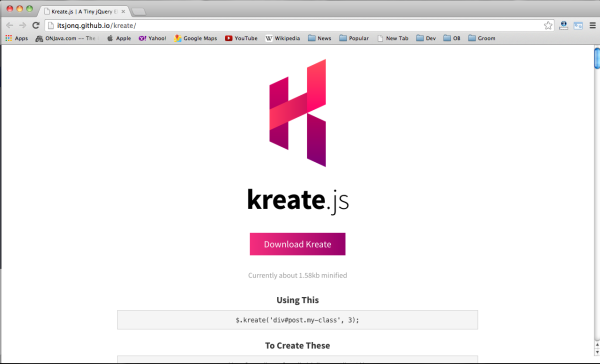Open the Chrome hamburger menu
Screen dimensions: 600x364
click(592, 25)
